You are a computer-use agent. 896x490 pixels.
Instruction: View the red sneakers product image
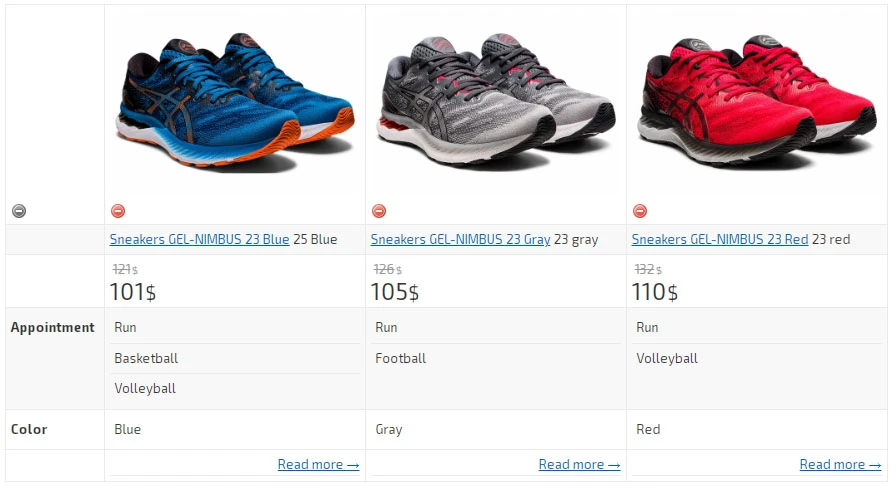coord(757,102)
